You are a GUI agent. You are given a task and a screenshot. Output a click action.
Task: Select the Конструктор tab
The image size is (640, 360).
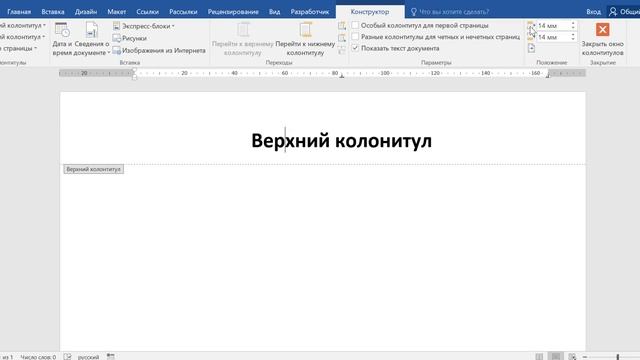click(370, 12)
